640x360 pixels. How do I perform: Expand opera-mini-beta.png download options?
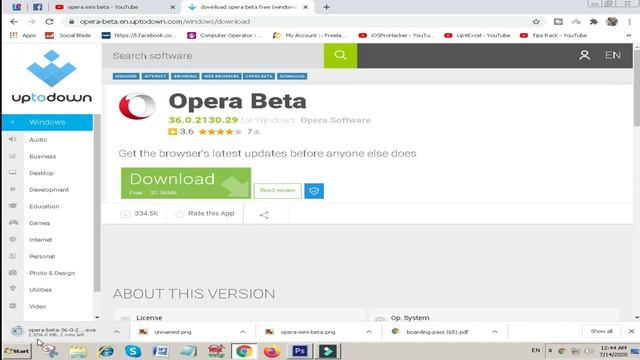(x=369, y=332)
